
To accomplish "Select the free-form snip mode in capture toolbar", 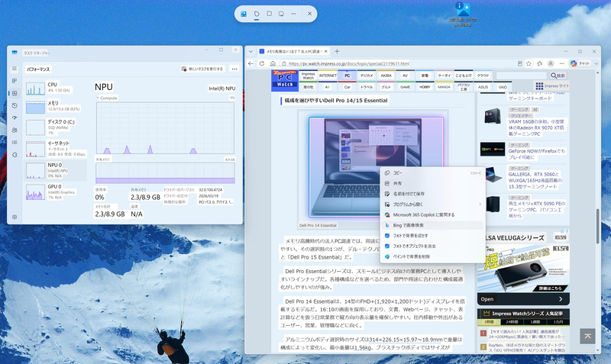I will (257, 14).
